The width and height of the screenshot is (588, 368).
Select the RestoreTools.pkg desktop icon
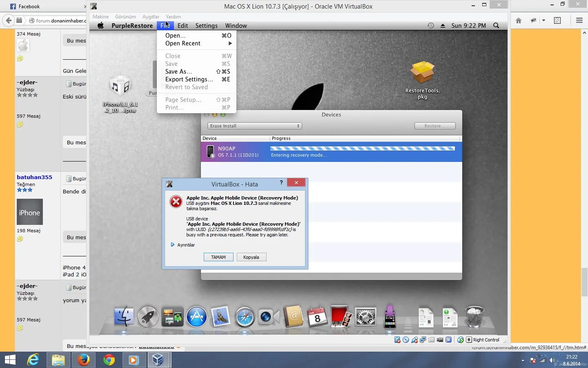click(422, 81)
